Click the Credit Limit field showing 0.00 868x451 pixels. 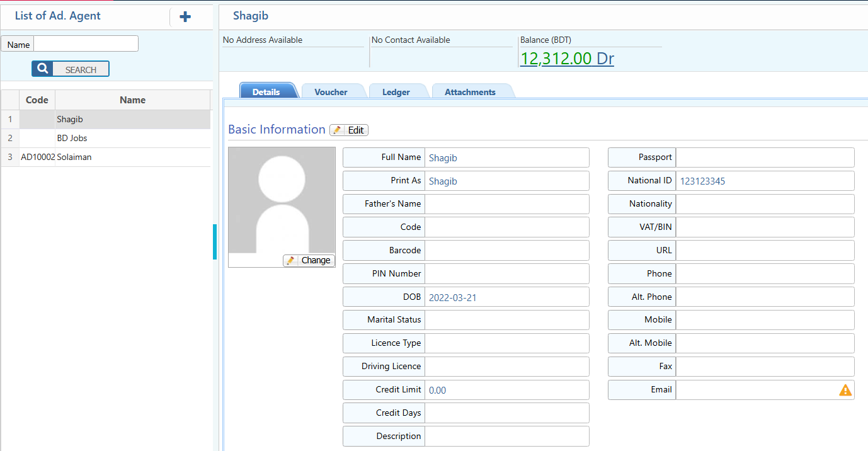506,389
